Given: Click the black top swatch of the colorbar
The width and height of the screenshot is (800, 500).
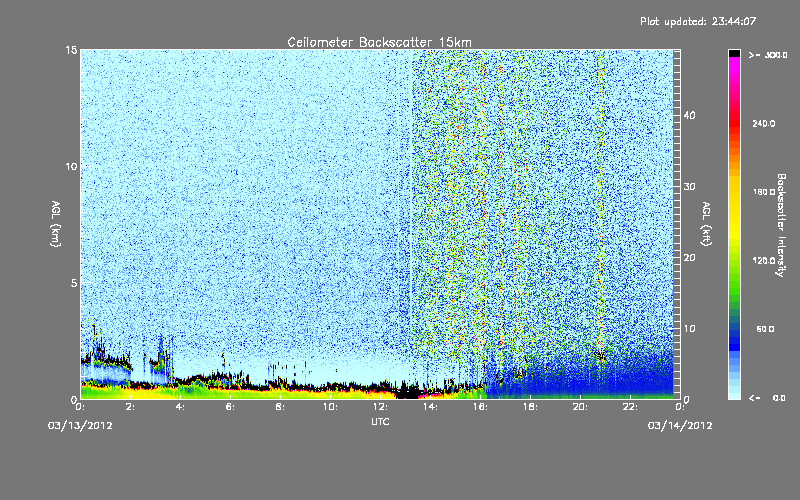Looking at the screenshot, I should click(734, 53).
